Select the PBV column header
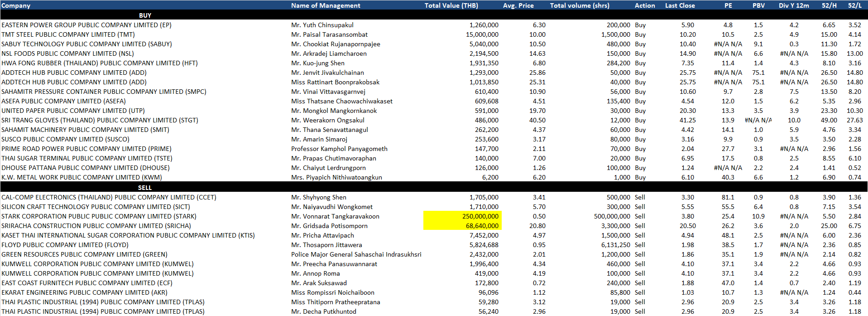 pyautogui.click(x=758, y=5)
